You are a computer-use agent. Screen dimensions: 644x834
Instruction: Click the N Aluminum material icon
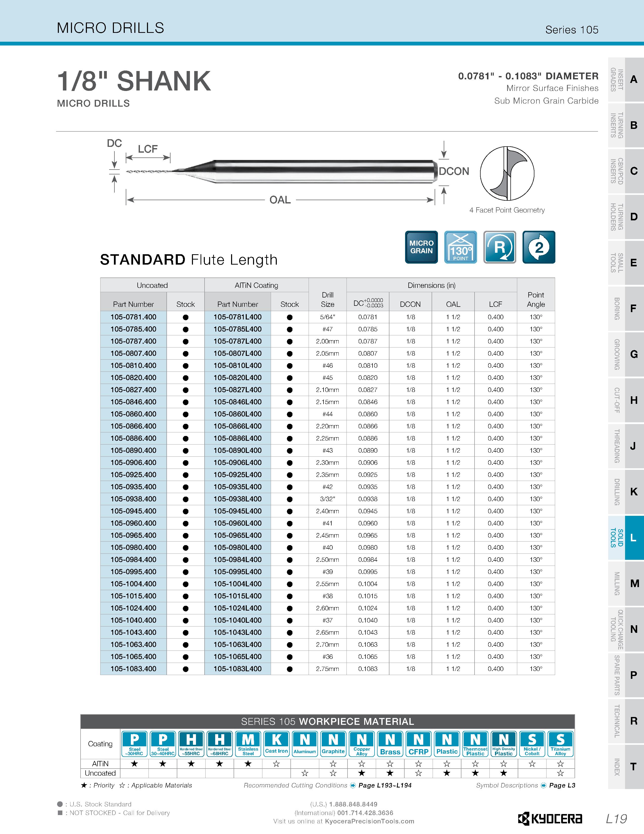tap(305, 744)
